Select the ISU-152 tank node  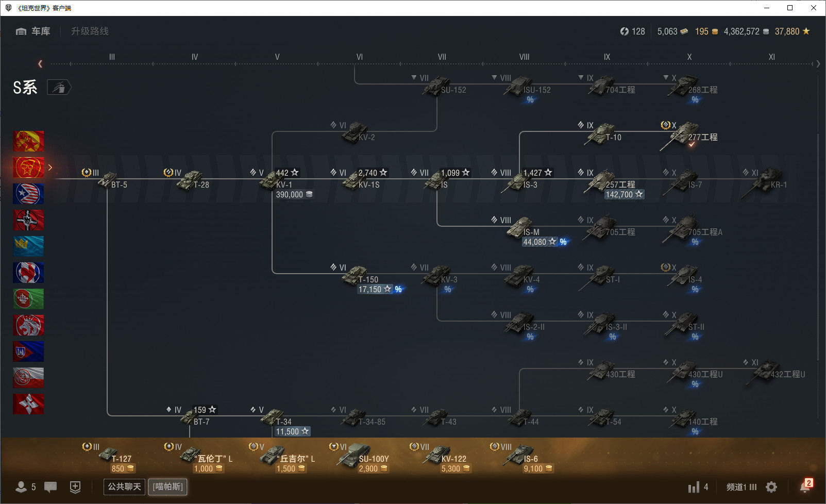coord(521,88)
